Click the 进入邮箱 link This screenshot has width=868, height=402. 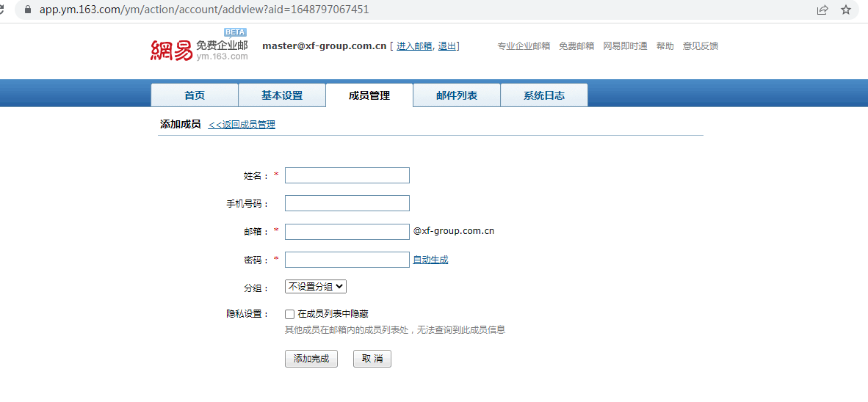(414, 46)
